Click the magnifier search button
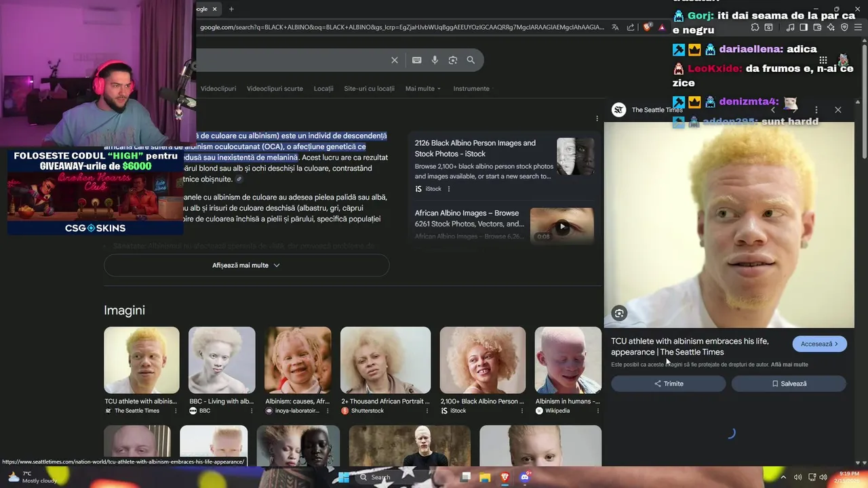The image size is (868, 488). [471, 60]
